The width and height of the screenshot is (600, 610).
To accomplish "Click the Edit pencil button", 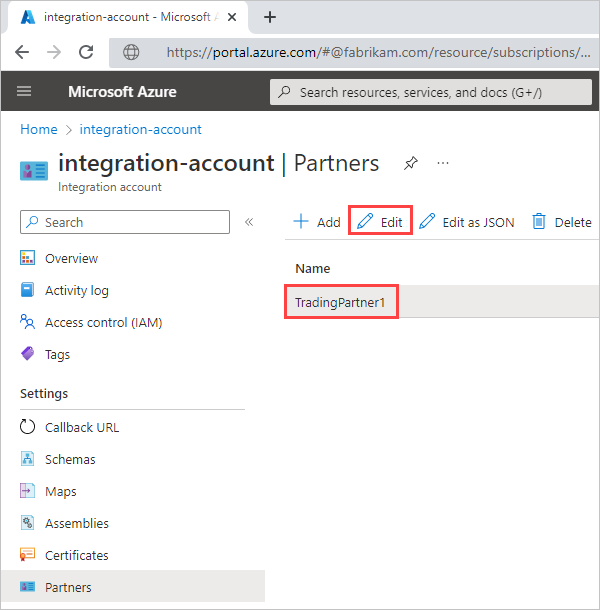I will [380, 222].
